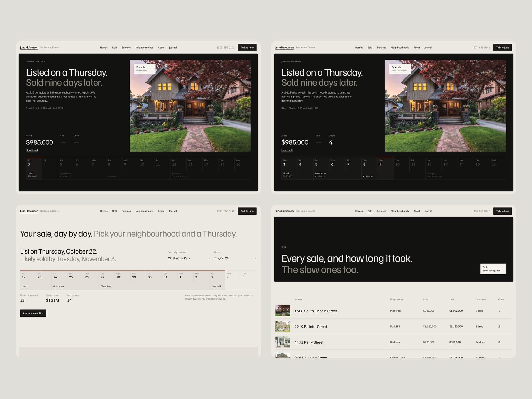532x399 pixels.
Task: Click 'Talk to June' on the 'Offers in' screen
Action: pyautogui.click(x=502, y=48)
